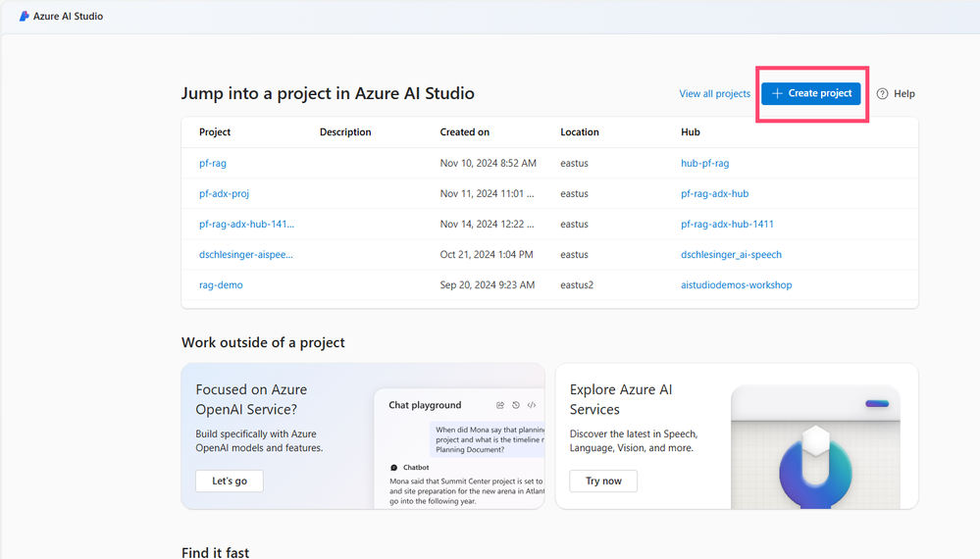Click Focused on Azure OpenAI Service? heading

tap(251, 400)
